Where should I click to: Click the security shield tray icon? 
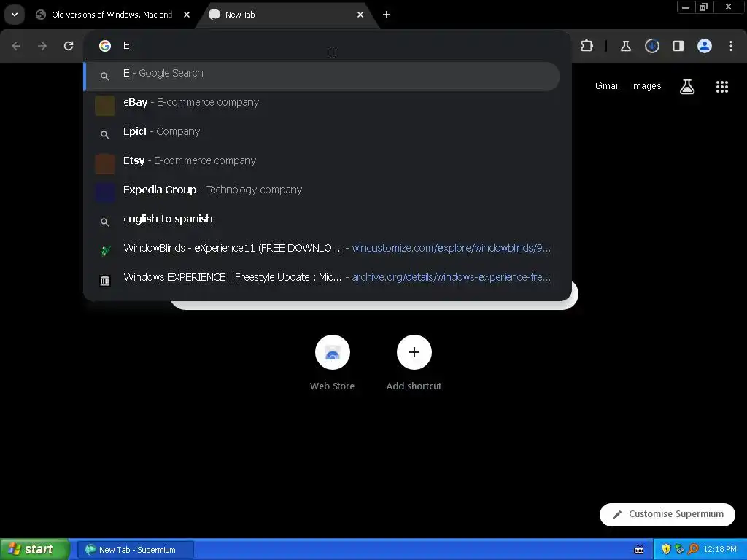pos(666,550)
